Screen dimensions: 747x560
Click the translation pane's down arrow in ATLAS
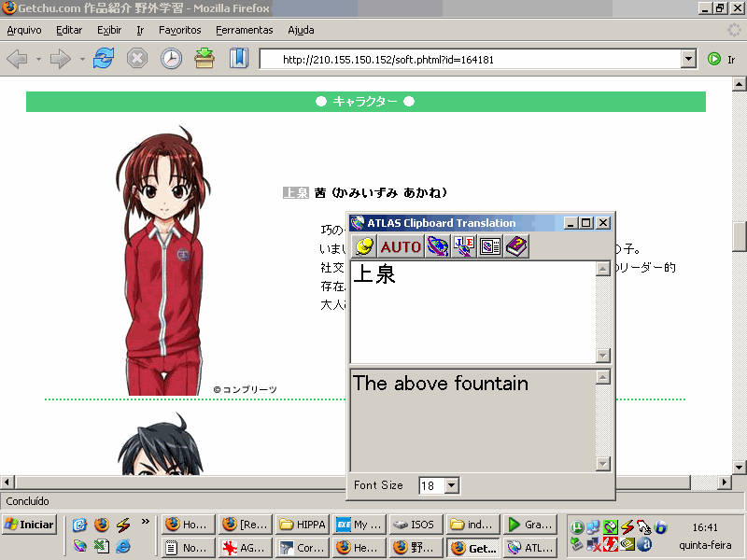603,463
